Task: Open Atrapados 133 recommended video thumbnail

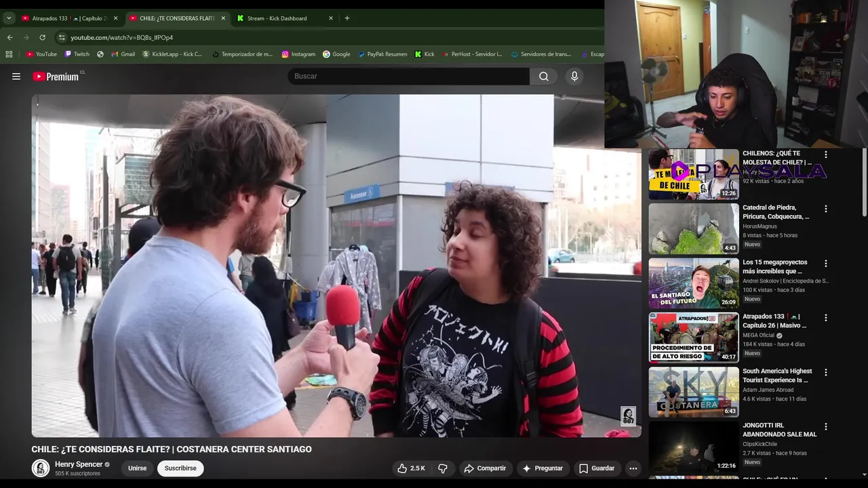Action: [x=694, y=338]
